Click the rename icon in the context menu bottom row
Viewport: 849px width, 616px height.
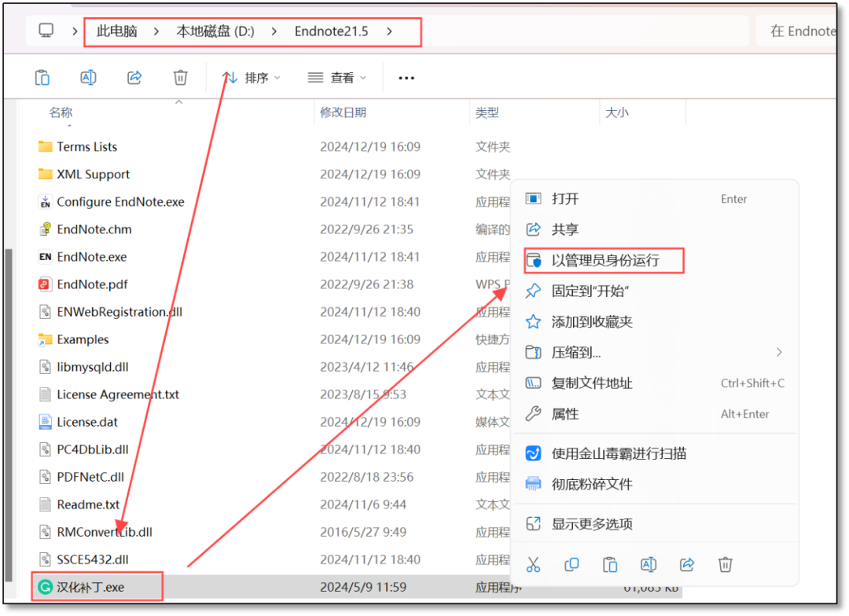pos(649,565)
